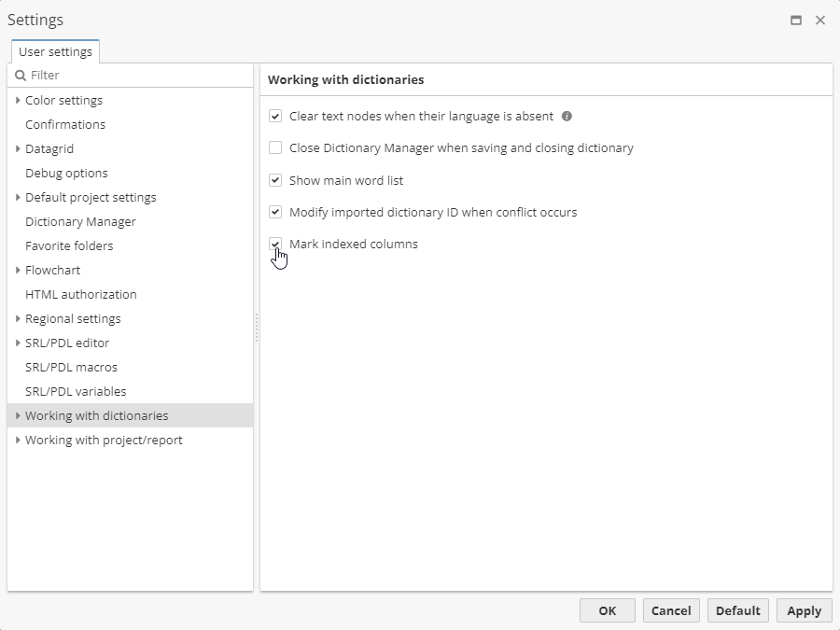Click the info icon beside Clear text nodes
The image size is (840, 630).
[567, 117]
